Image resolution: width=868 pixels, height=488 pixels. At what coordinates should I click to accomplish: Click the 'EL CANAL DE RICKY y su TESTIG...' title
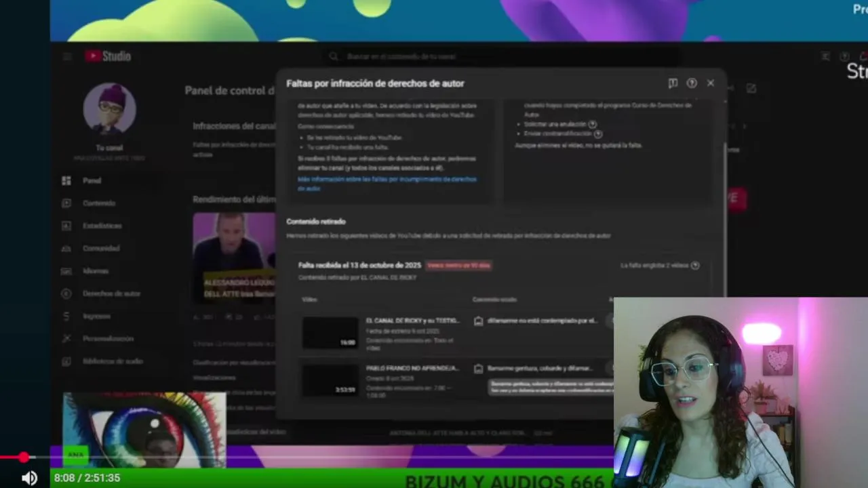click(412, 321)
